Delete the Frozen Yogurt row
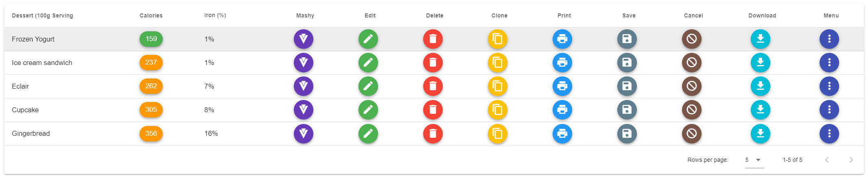The image size is (868, 176). (x=433, y=39)
